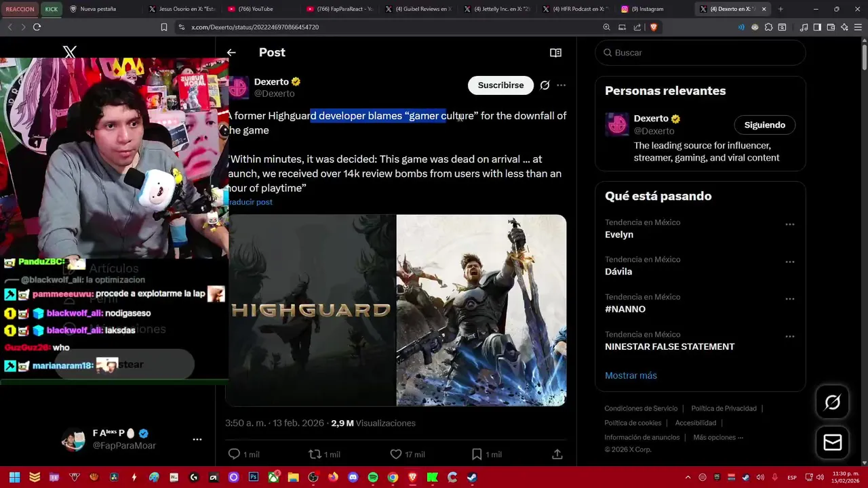Open the floating messages envelope button
This screenshot has height=488, width=868.
pyautogui.click(x=832, y=443)
